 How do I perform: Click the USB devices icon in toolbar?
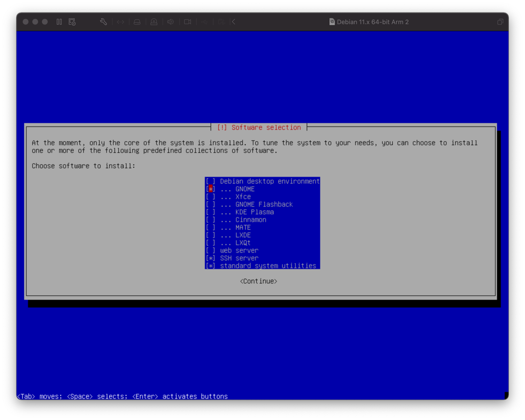point(204,22)
